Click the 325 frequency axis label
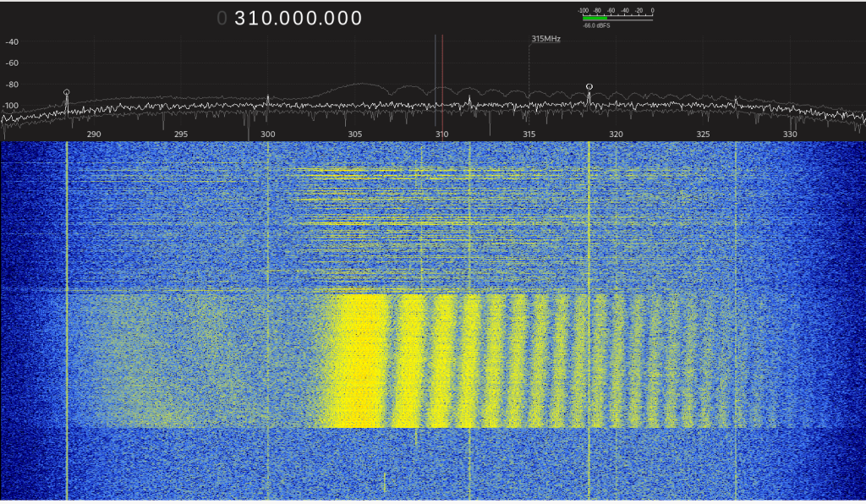 point(703,134)
